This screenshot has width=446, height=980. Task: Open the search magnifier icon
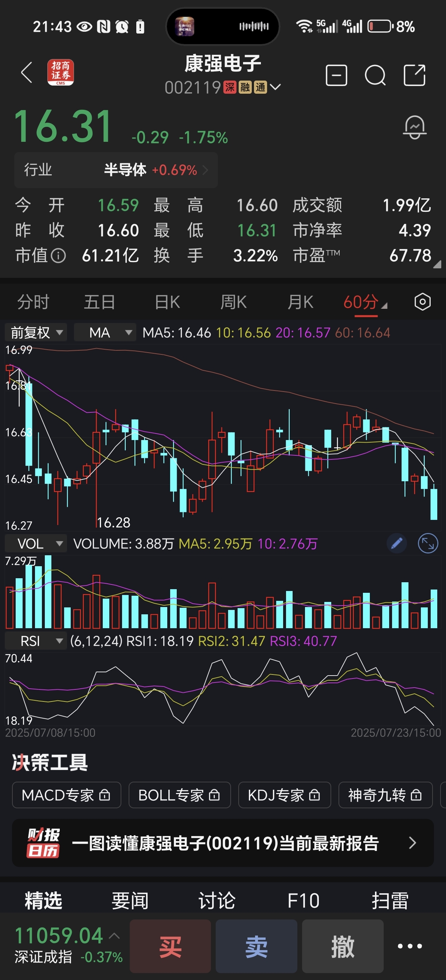coord(375,75)
